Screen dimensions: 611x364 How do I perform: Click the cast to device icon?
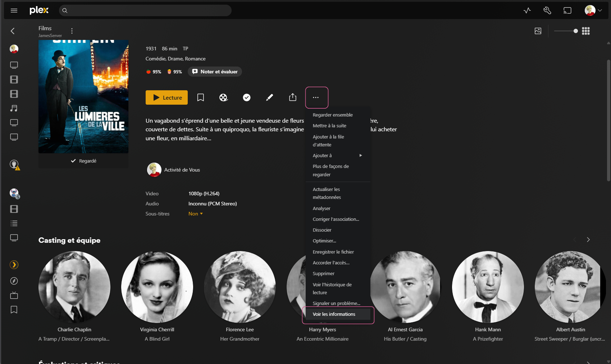tap(567, 10)
